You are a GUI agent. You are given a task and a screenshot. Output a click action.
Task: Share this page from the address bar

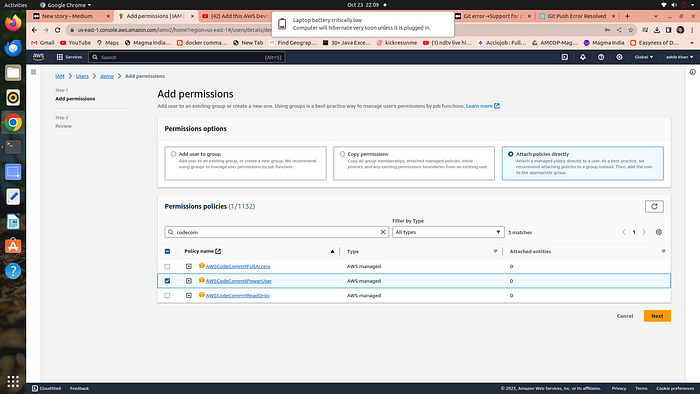[x=619, y=30]
